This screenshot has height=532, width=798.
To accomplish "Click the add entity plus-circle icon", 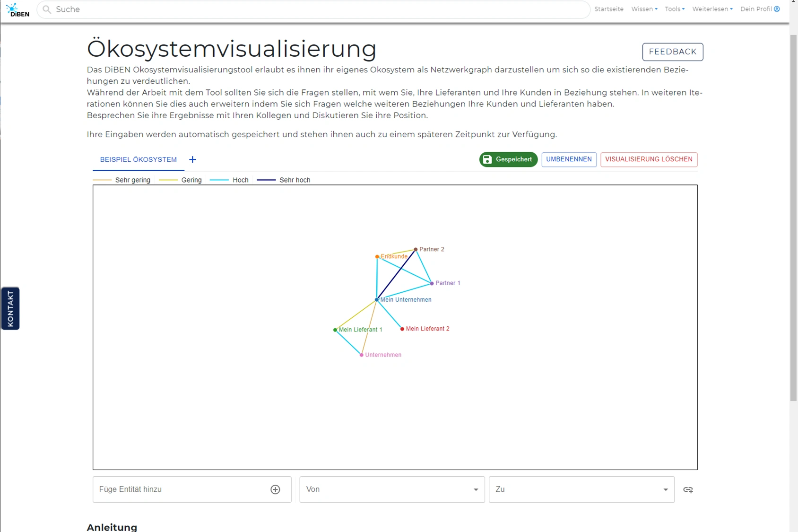I will coord(275,489).
